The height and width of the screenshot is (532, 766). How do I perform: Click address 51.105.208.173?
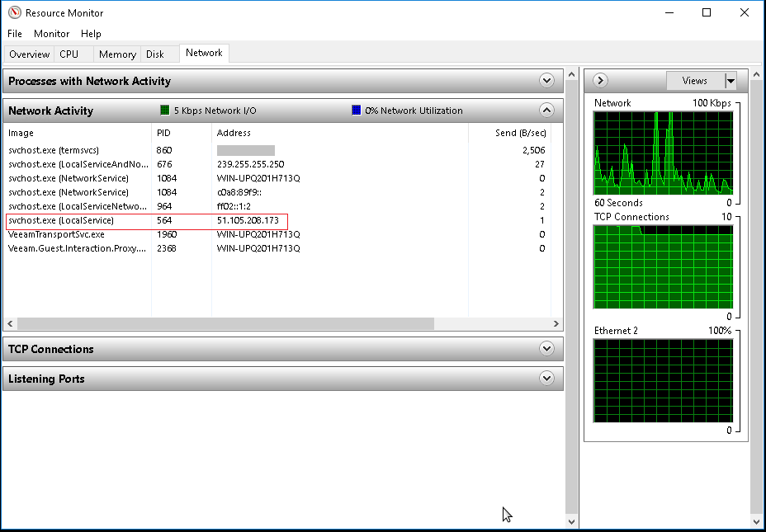coord(248,220)
